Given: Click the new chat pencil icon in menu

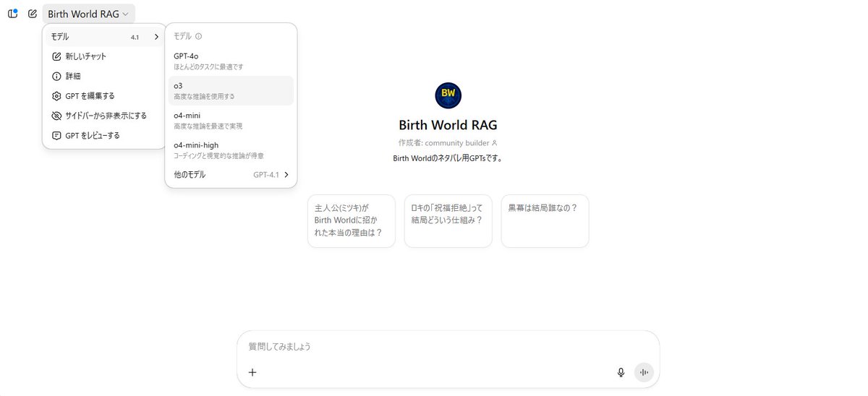Looking at the screenshot, I should click(56, 56).
